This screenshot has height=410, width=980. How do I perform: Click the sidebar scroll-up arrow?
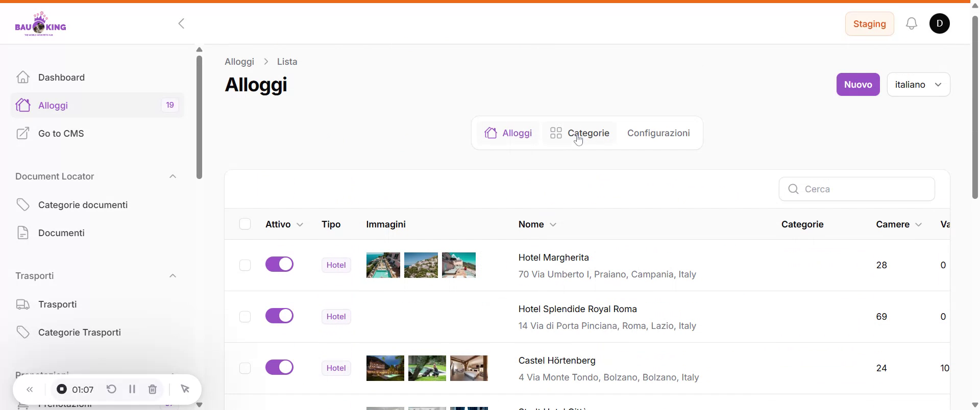tap(199, 49)
